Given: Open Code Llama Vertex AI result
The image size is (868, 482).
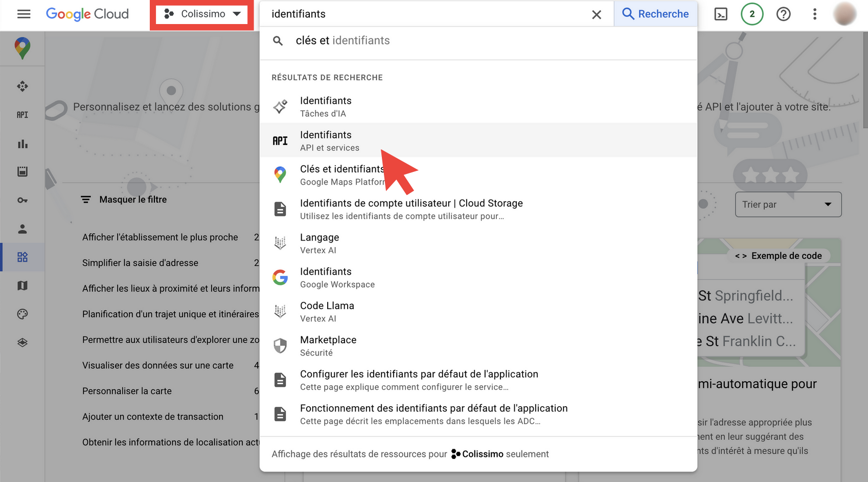Looking at the screenshot, I should coord(478,312).
